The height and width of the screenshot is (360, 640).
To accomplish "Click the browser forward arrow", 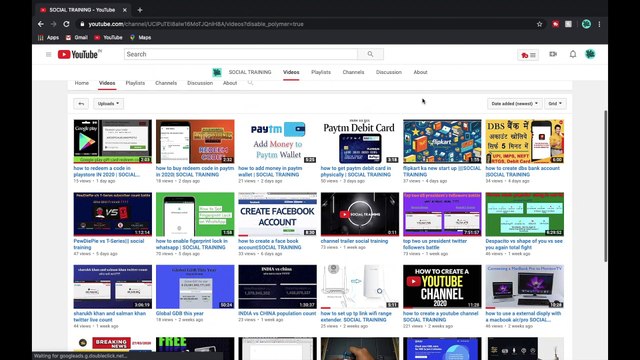I will tap(53, 24).
